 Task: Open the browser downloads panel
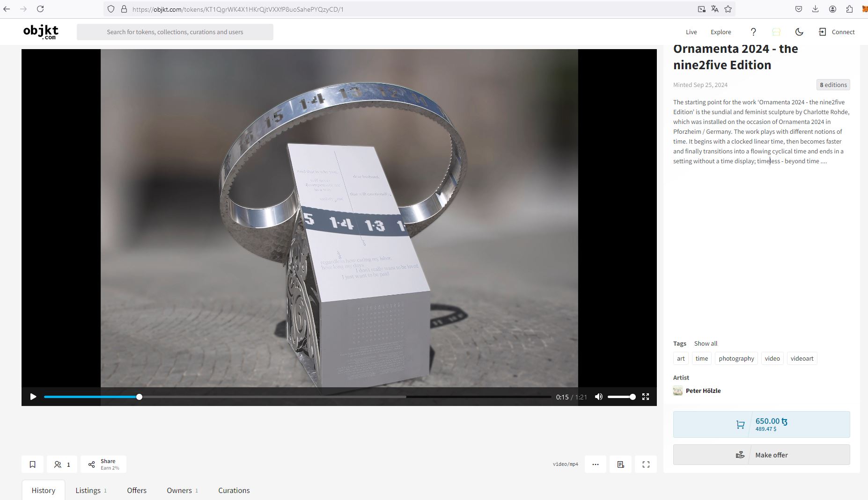tap(815, 9)
